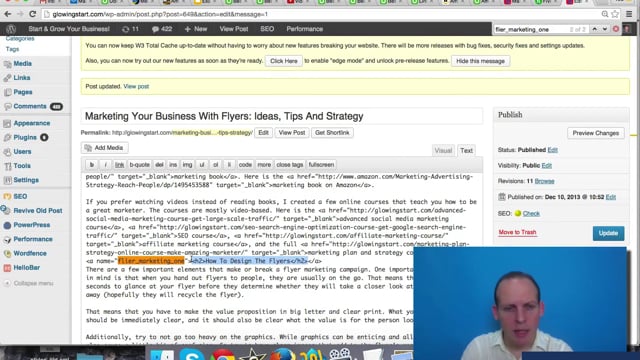Click the italic i quicktag

pyautogui.click(x=105, y=165)
